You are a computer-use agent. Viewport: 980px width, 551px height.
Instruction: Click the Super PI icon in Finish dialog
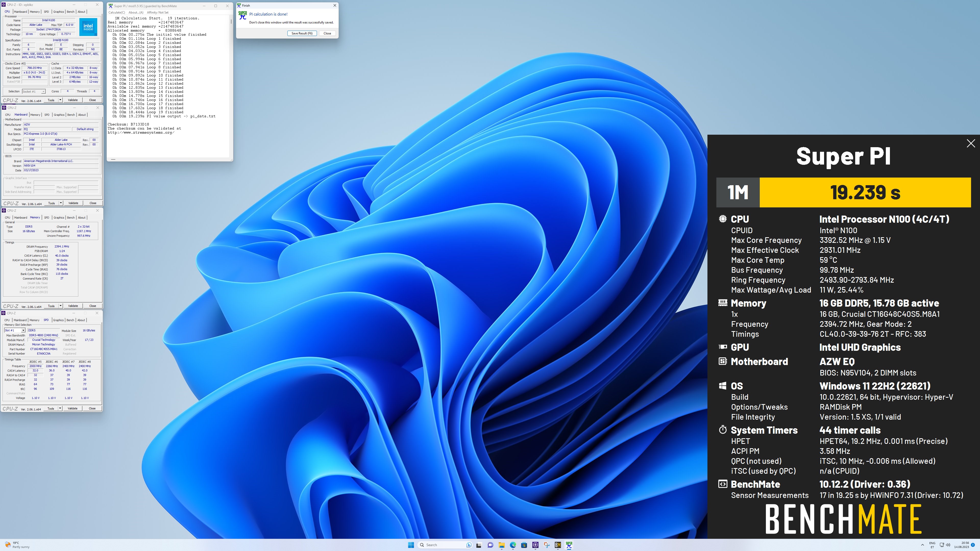[x=242, y=16]
